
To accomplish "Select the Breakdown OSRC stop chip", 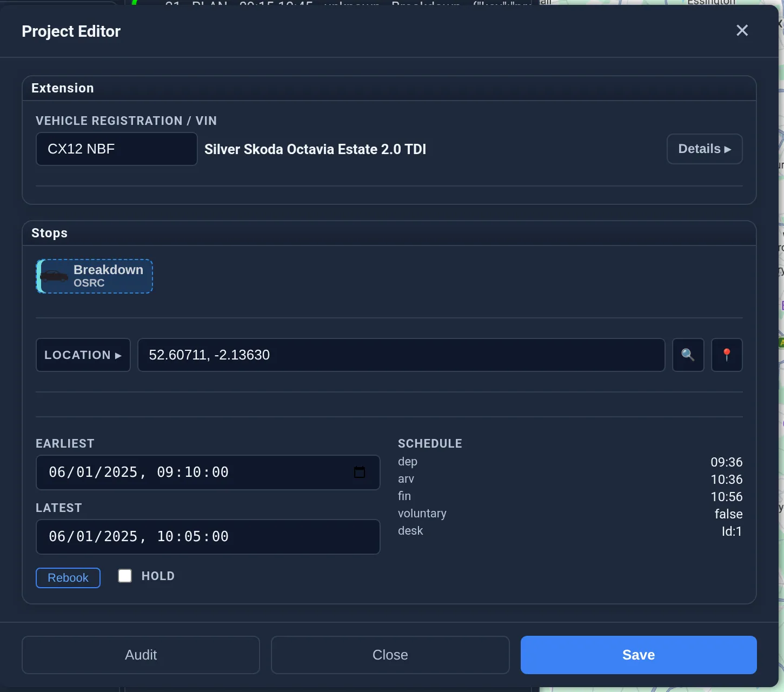I will pyautogui.click(x=95, y=276).
